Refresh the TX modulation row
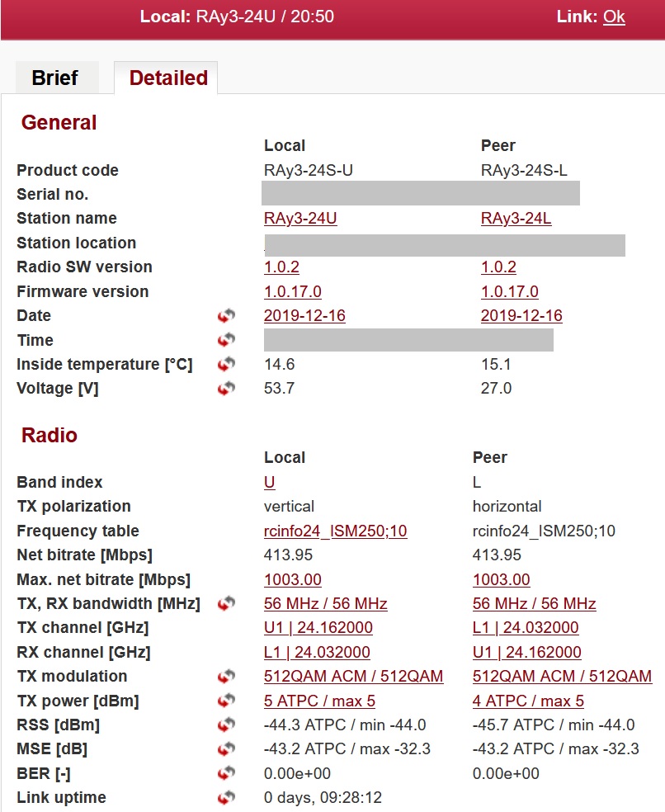The height and width of the screenshot is (812, 665). point(226,677)
